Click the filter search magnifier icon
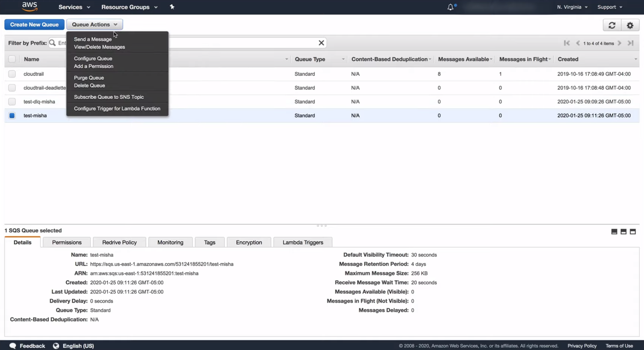Image resolution: width=644 pixels, height=350 pixels. pos(52,43)
